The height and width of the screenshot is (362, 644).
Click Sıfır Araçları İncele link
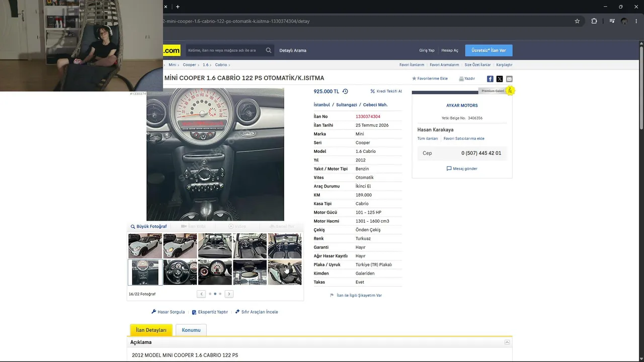tap(256, 312)
